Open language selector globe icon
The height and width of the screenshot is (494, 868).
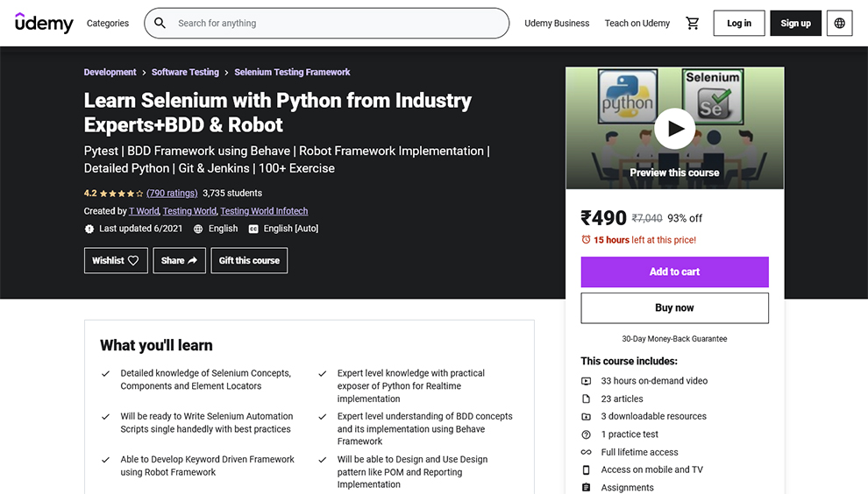pyautogui.click(x=839, y=24)
